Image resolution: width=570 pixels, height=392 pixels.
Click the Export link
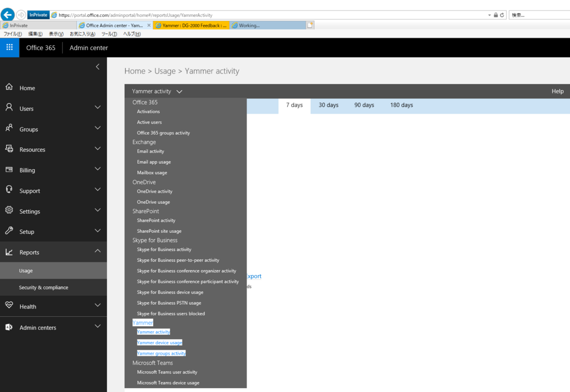[254, 276]
